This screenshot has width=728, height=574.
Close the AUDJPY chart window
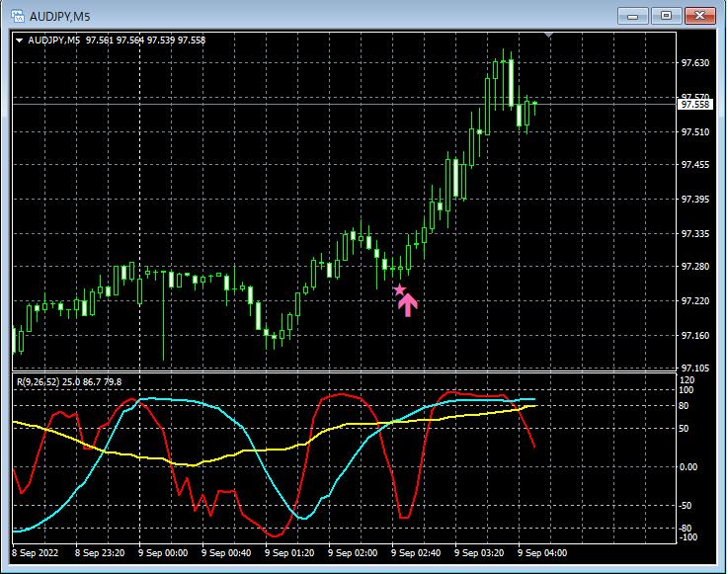click(699, 16)
